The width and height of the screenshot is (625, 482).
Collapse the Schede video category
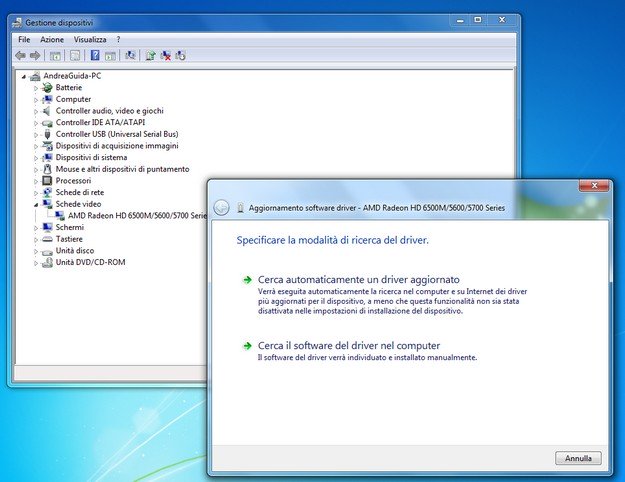[36, 205]
